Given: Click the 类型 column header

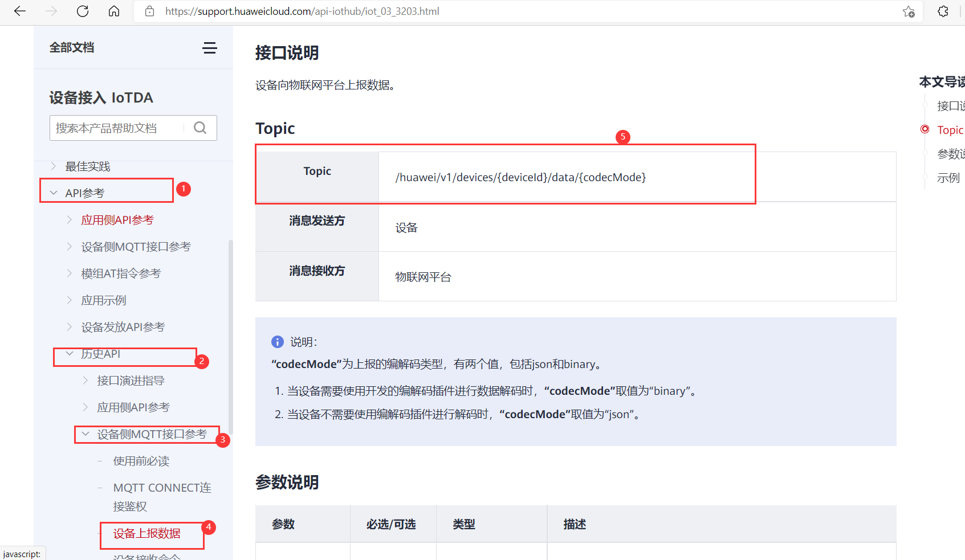Looking at the screenshot, I should pyautogui.click(x=464, y=524).
